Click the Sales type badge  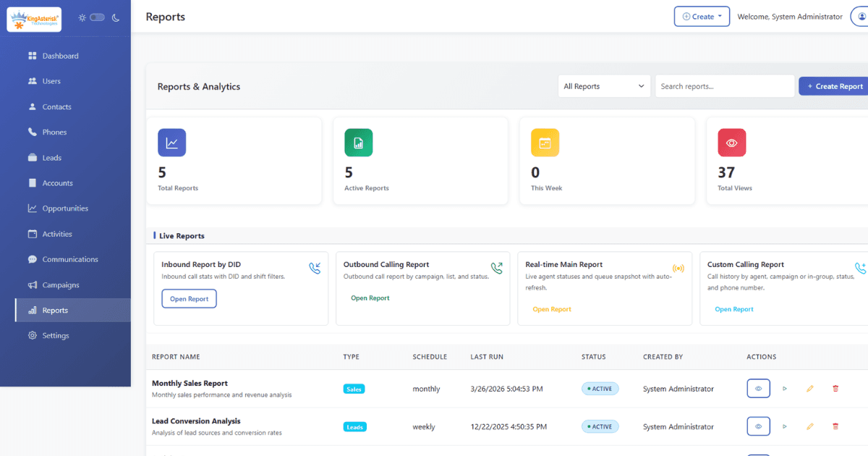click(354, 389)
